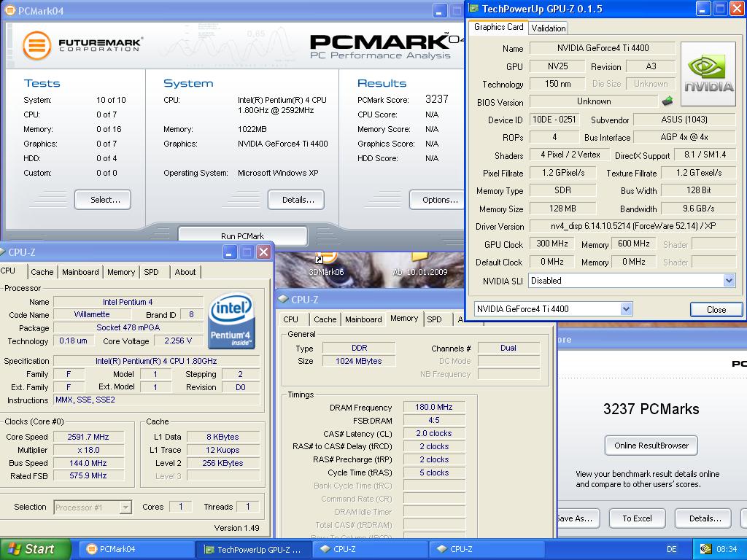The height and width of the screenshot is (560, 747).
Task: Click the Run PCMark button
Action: (x=242, y=236)
